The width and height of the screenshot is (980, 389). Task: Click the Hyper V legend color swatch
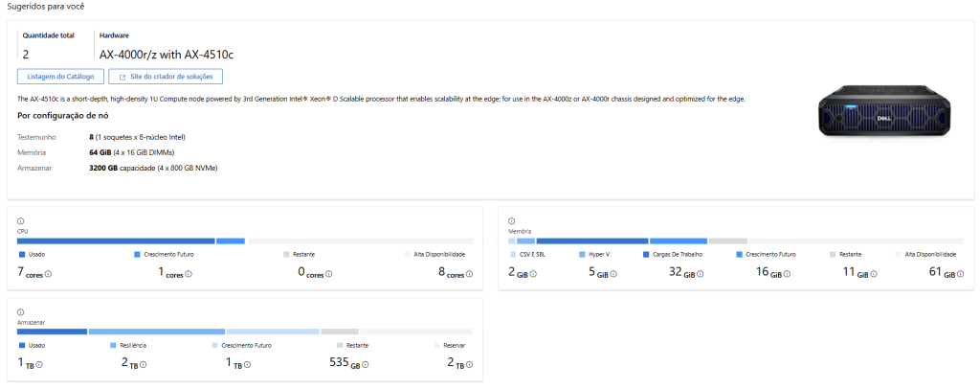[x=582, y=255]
